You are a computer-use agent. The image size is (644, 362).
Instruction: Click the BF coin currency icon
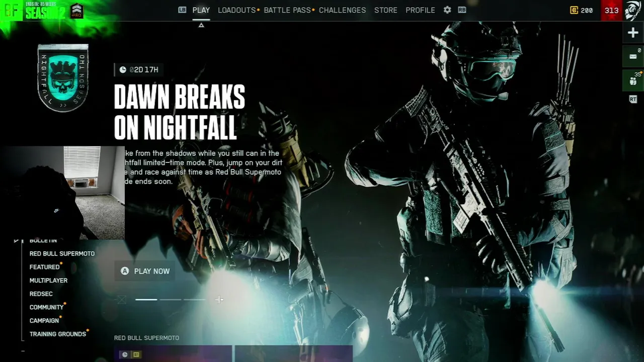574,10
